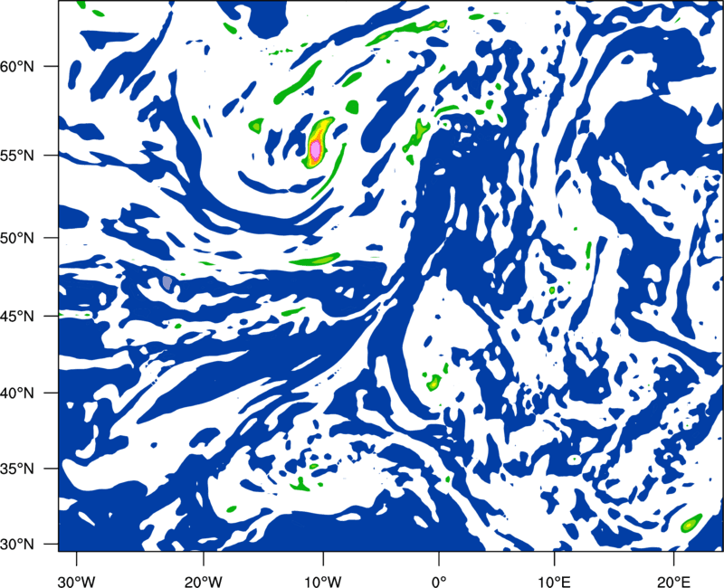Click the 20°E longitude label
The width and height of the screenshot is (724, 588).
(673, 582)
